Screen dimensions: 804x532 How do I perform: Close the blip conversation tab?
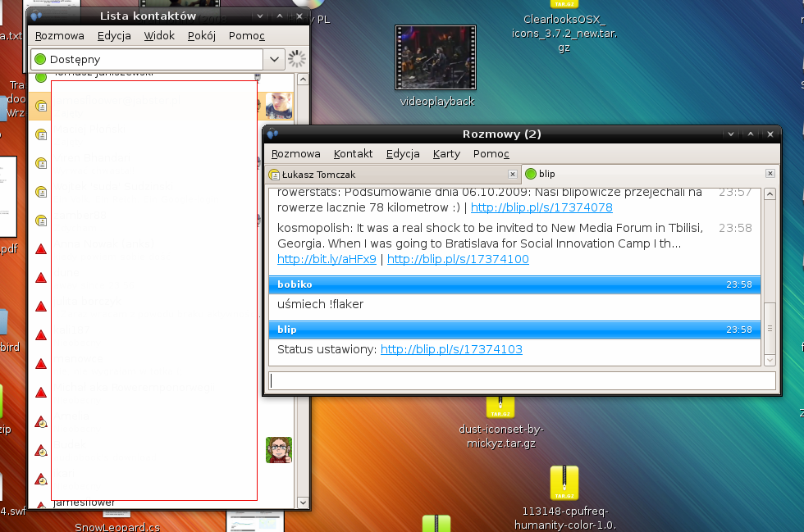tap(770, 174)
